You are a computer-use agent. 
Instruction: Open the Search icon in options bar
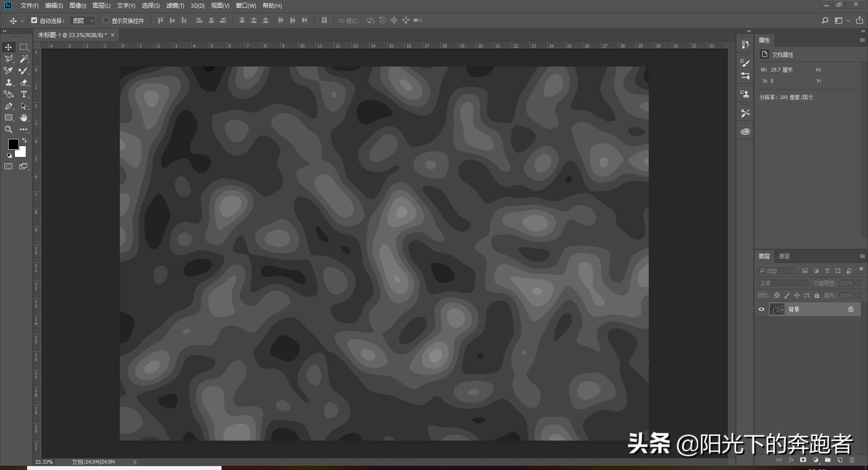[x=825, y=20]
